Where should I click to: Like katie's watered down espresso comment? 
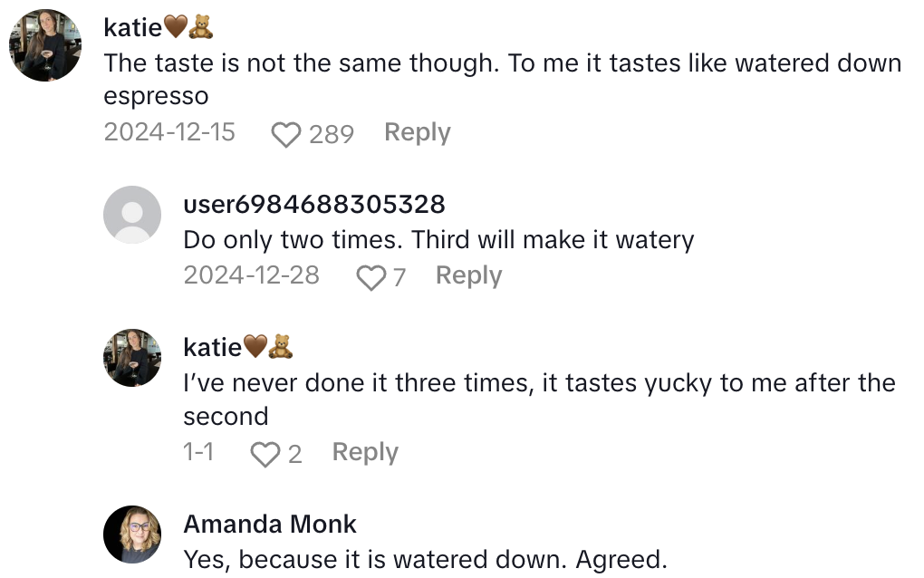tap(286, 134)
